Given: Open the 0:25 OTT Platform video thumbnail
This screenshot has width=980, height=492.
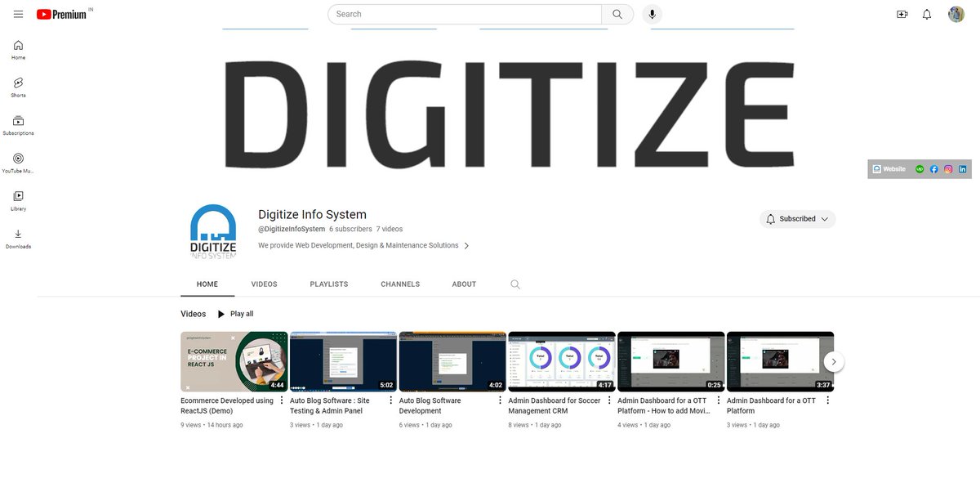Looking at the screenshot, I should coord(671,361).
